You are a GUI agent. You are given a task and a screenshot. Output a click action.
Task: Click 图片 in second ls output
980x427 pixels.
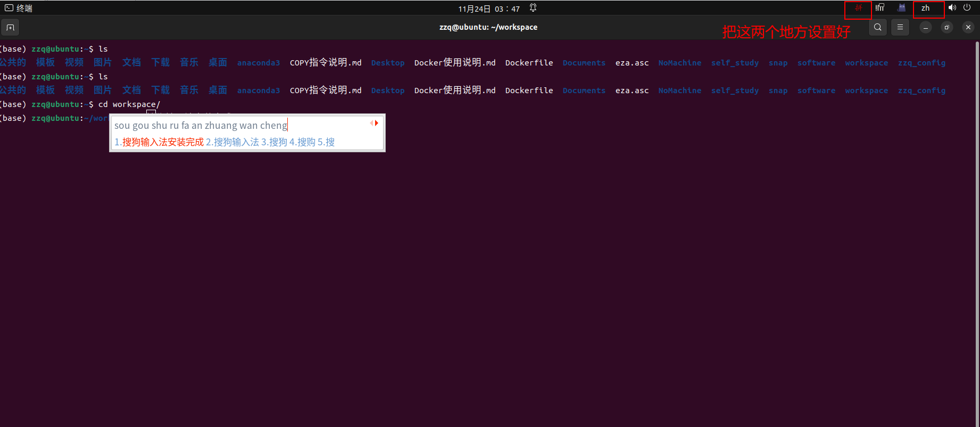[103, 90]
